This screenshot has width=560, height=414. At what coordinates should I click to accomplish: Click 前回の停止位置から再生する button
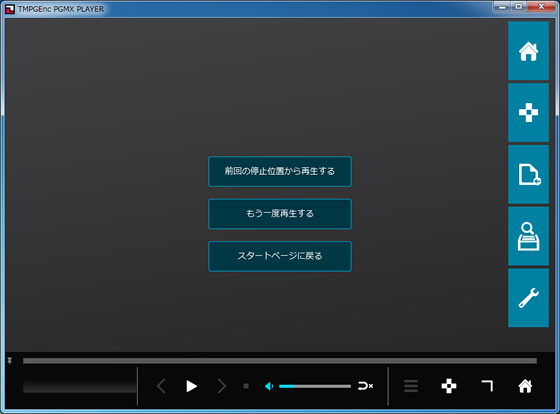tap(280, 171)
